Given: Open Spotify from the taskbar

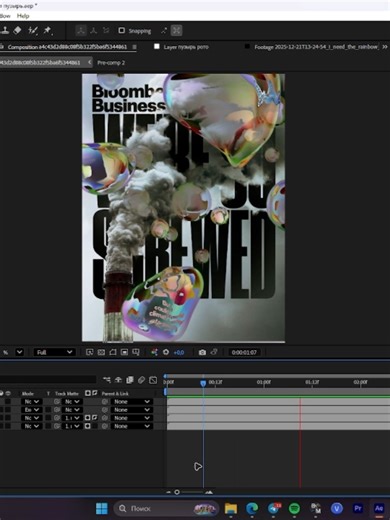Looking at the screenshot, I should click(x=294, y=509).
